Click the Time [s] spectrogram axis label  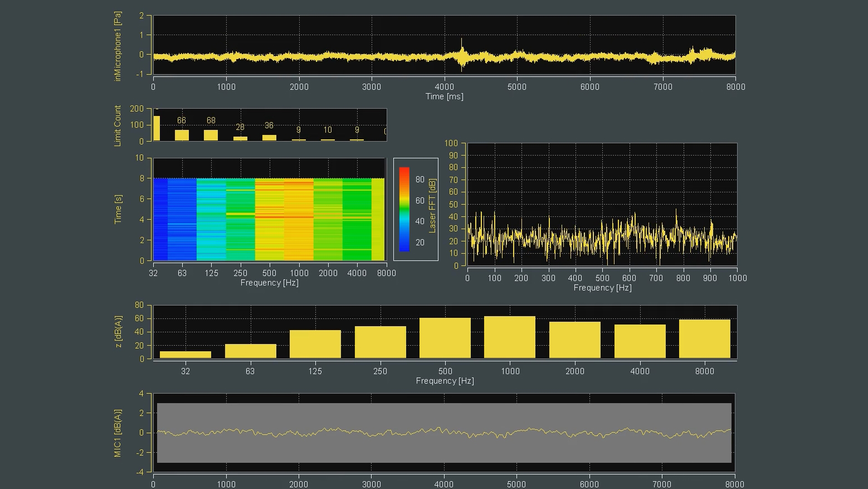click(118, 210)
